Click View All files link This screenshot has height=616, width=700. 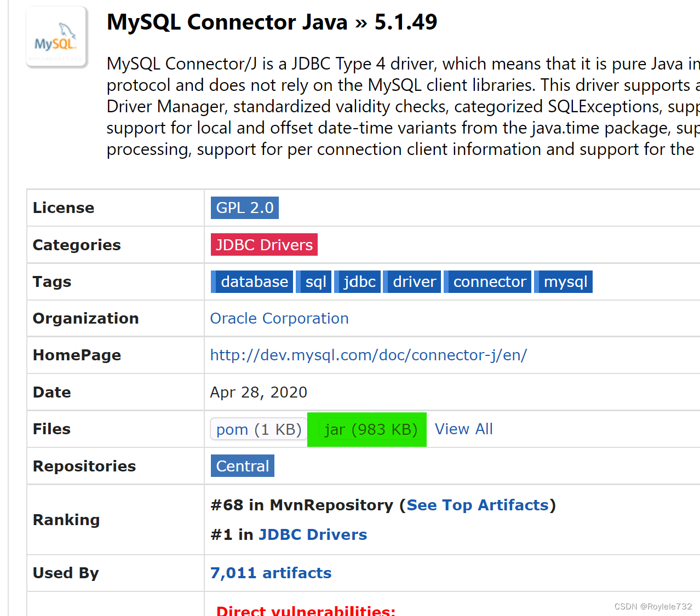463,429
